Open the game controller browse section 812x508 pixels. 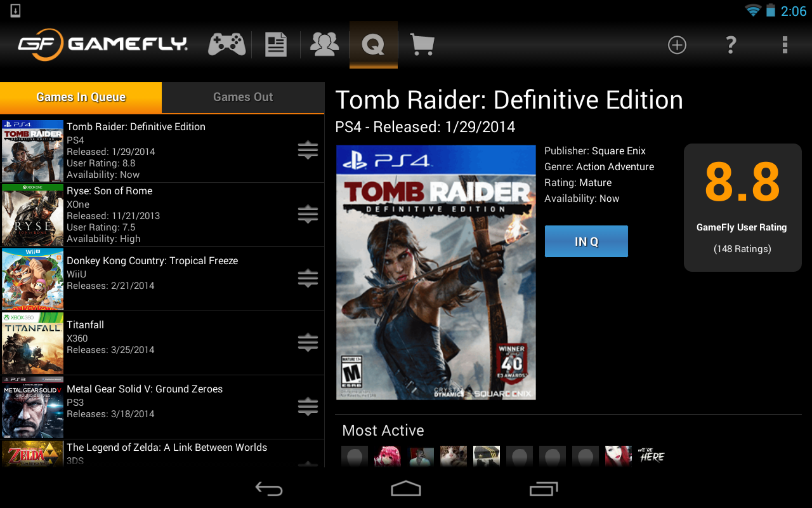coord(227,44)
